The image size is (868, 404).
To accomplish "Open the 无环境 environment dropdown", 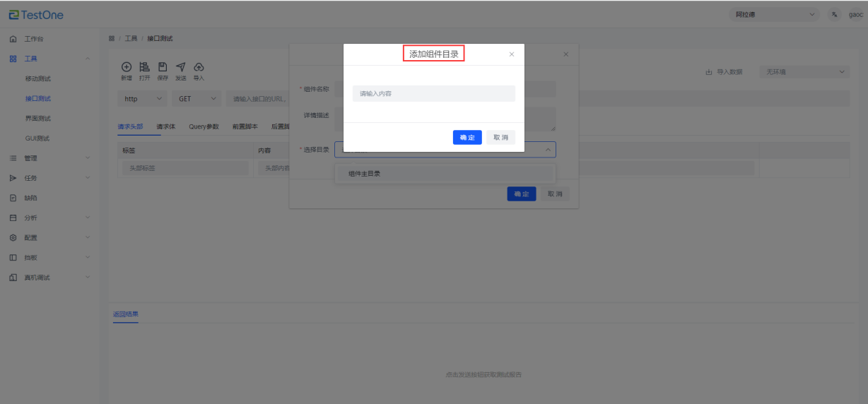I will [804, 72].
